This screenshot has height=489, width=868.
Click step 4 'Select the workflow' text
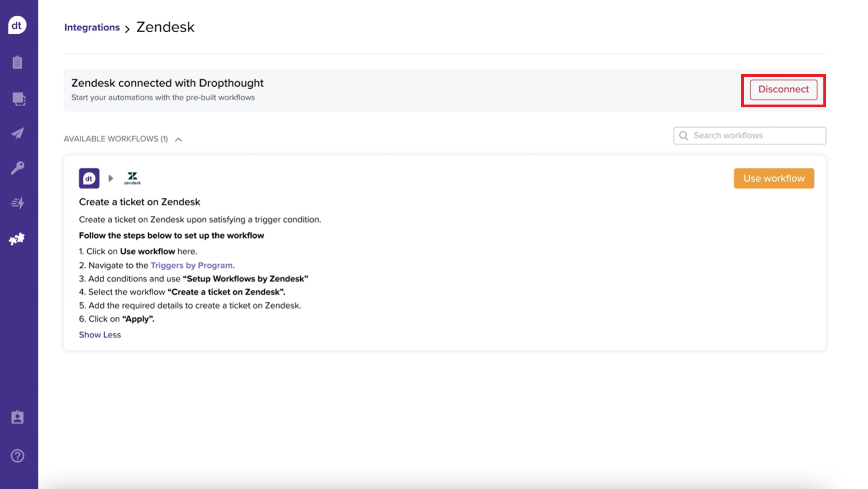point(182,292)
